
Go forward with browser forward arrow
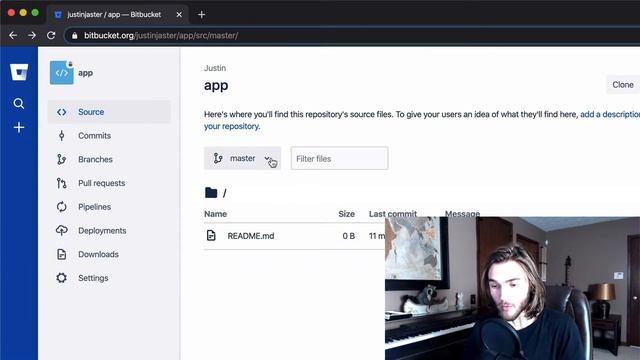coord(32,36)
